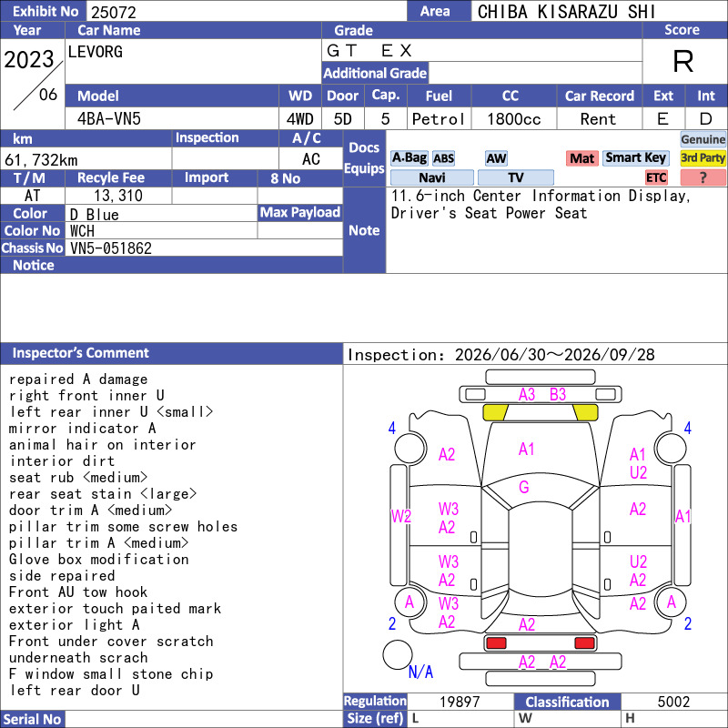The image size is (728, 728).
Task: Click the grade value GT EX
Action: [x=369, y=50]
